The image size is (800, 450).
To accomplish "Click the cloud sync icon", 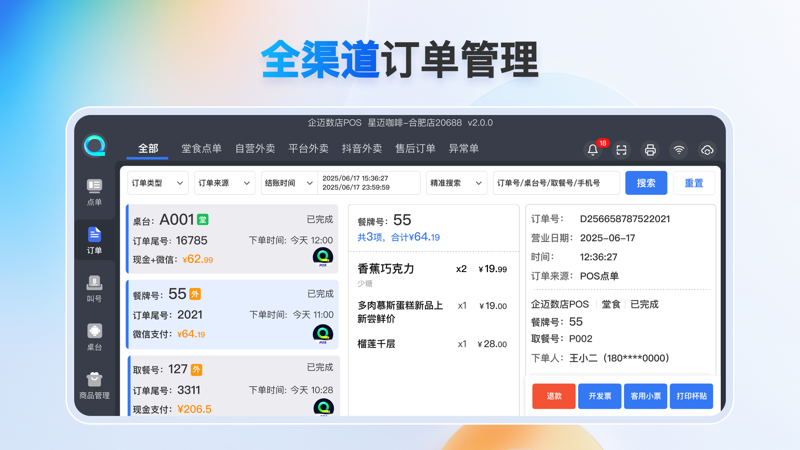I will [x=707, y=150].
